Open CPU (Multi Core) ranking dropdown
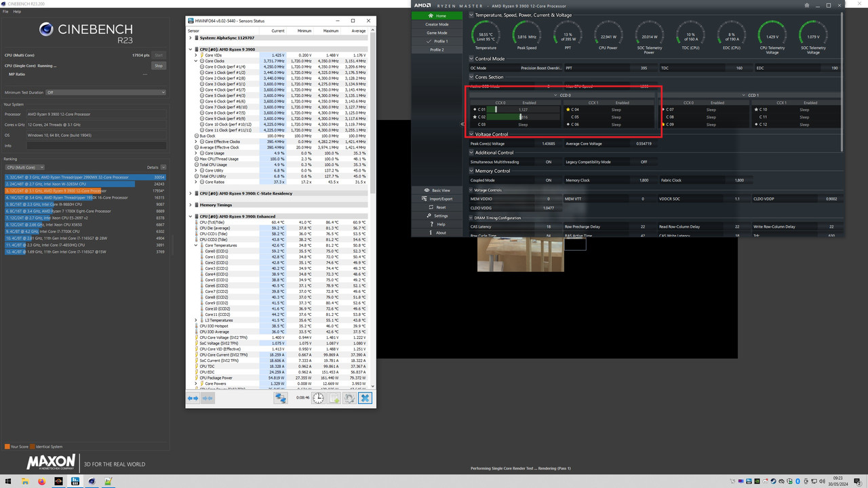 click(x=24, y=167)
